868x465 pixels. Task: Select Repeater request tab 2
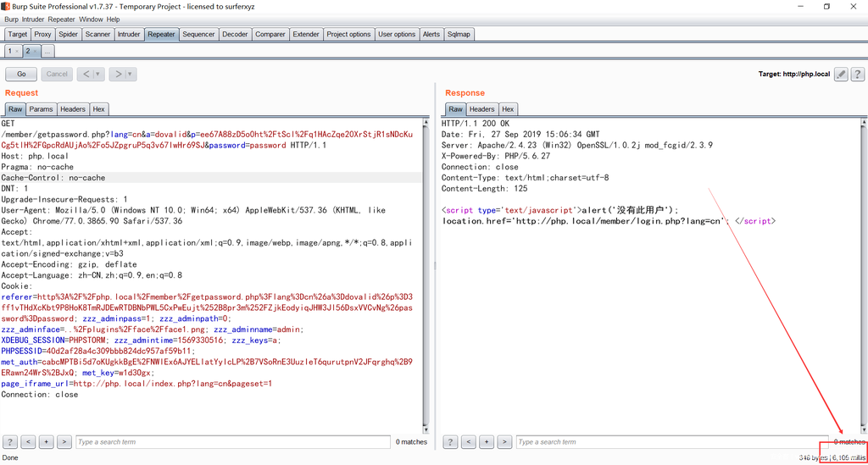[27, 51]
